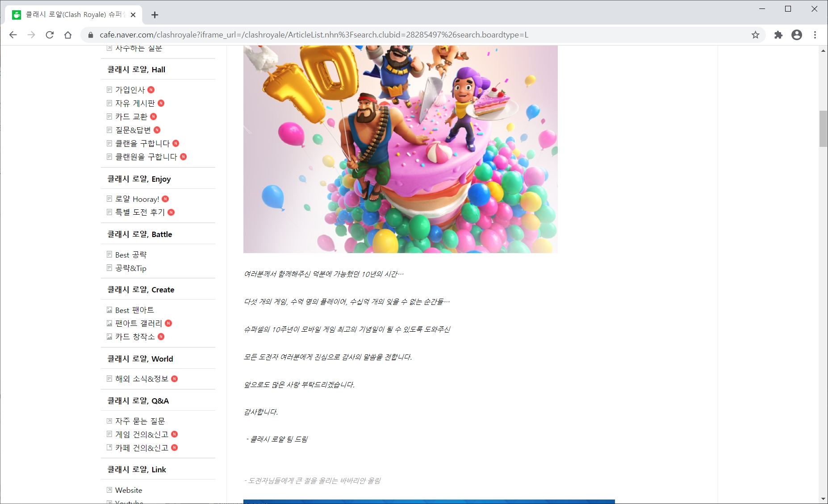The width and height of the screenshot is (828, 504).
Task: Open the 카페 건의&신고 board
Action: coord(142,448)
